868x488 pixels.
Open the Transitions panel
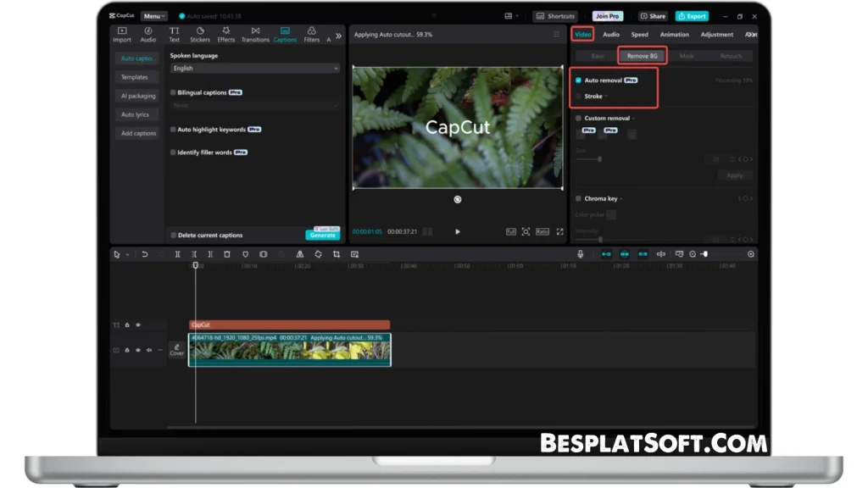256,35
